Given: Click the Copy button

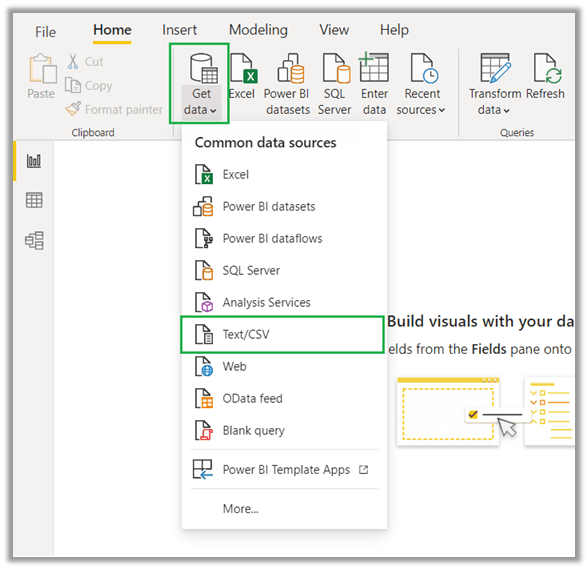Looking at the screenshot, I should tap(88, 86).
